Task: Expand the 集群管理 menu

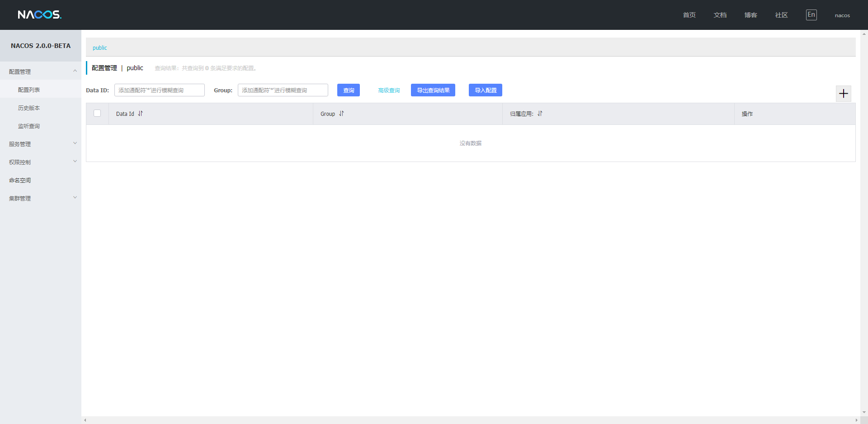Action: [x=41, y=198]
